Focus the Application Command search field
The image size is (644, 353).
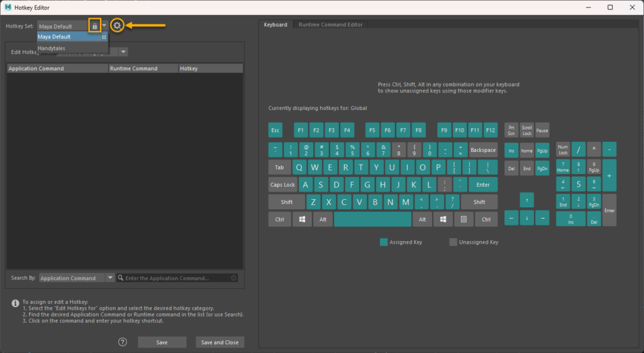pyautogui.click(x=177, y=278)
